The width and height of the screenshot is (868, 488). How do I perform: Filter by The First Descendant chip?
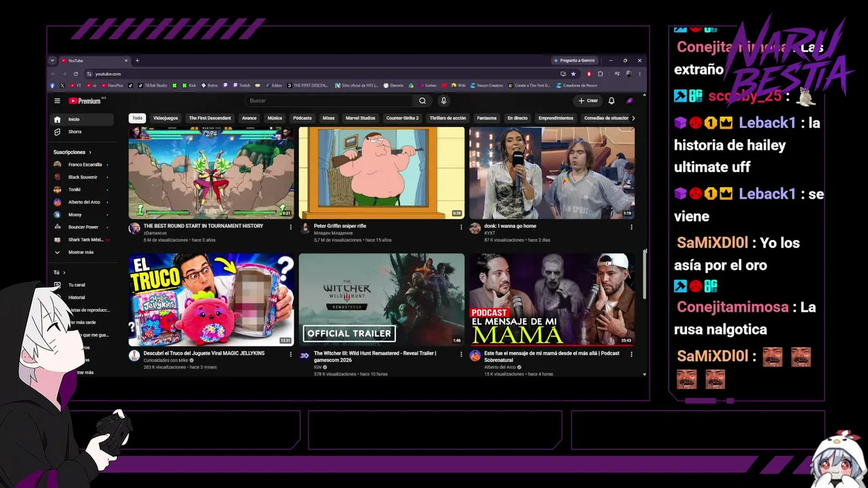click(x=210, y=118)
